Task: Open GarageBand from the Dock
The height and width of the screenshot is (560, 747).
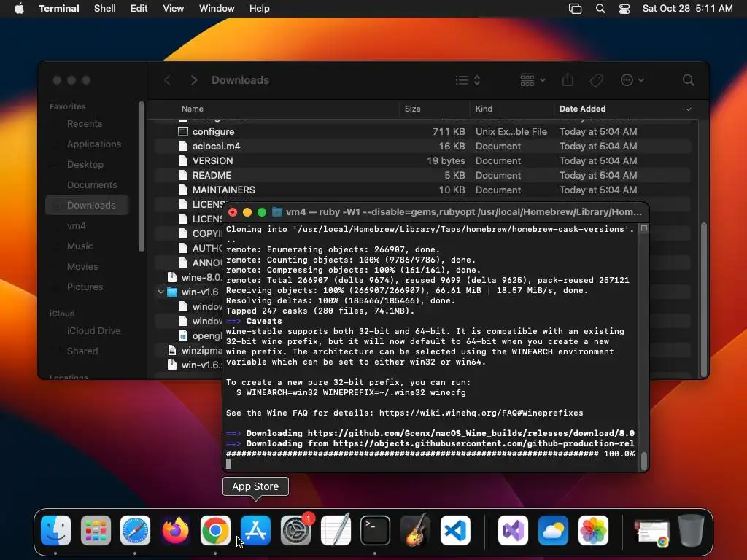Action: click(x=415, y=530)
